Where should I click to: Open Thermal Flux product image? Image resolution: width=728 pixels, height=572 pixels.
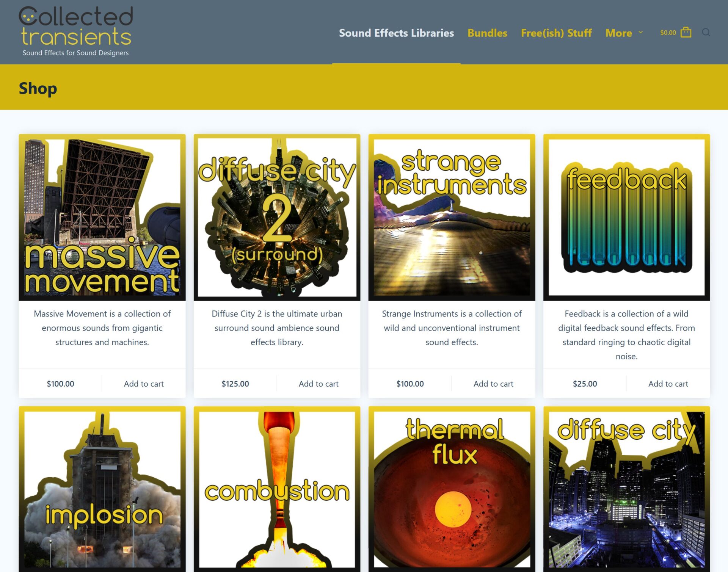pyautogui.click(x=452, y=489)
